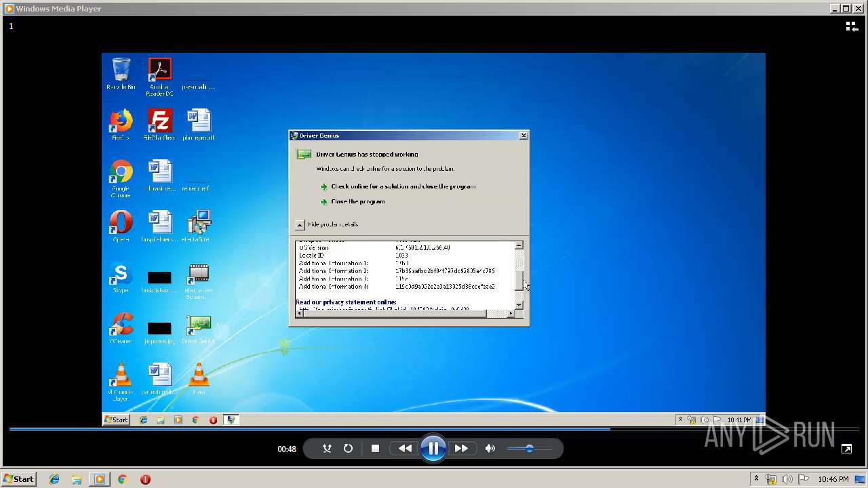Click the 00:48 elapsed time display

coord(287,449)
